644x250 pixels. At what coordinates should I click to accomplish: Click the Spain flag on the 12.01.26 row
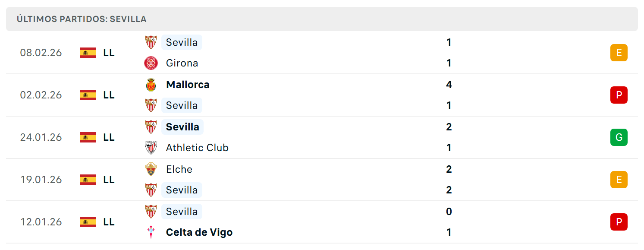coord(88,222)
